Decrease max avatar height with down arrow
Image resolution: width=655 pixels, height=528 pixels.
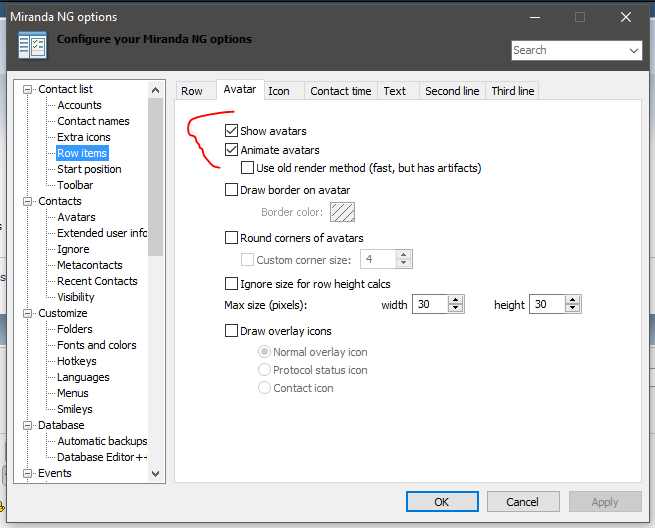tap(573, 308)
